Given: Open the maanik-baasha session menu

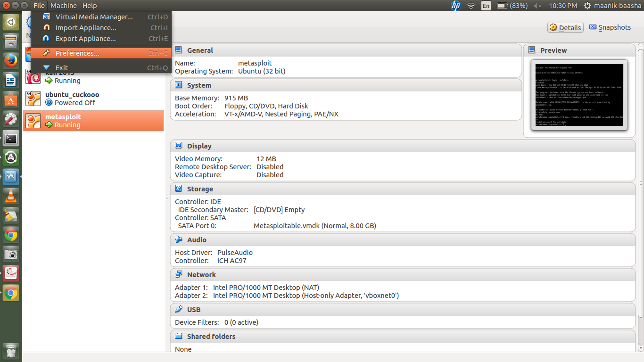Looking at the screenshot, I should 612,6.
